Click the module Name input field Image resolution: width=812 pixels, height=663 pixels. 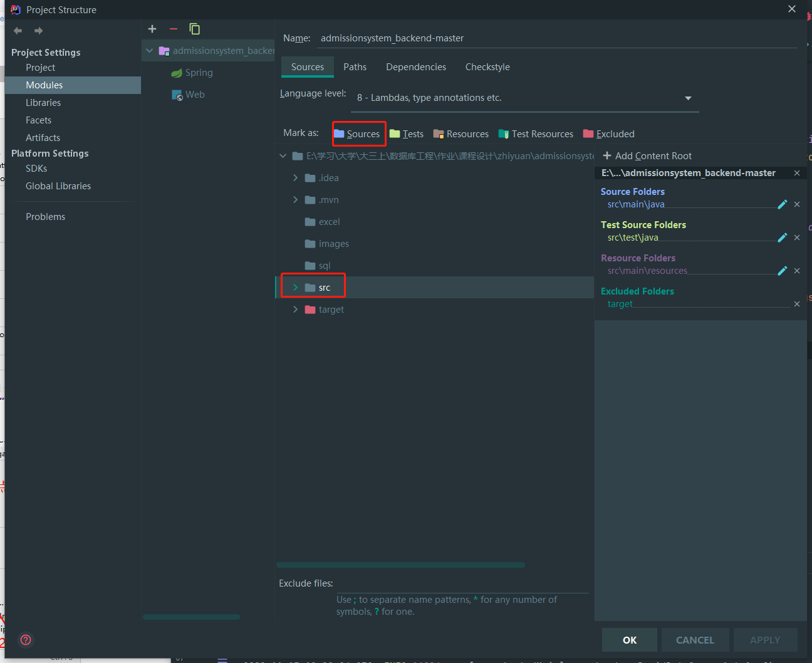coord(558,38)
